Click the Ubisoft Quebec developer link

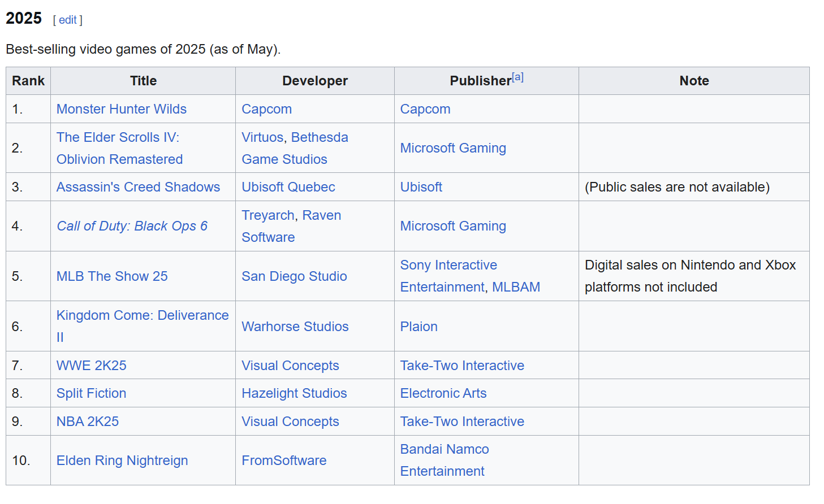288,187
